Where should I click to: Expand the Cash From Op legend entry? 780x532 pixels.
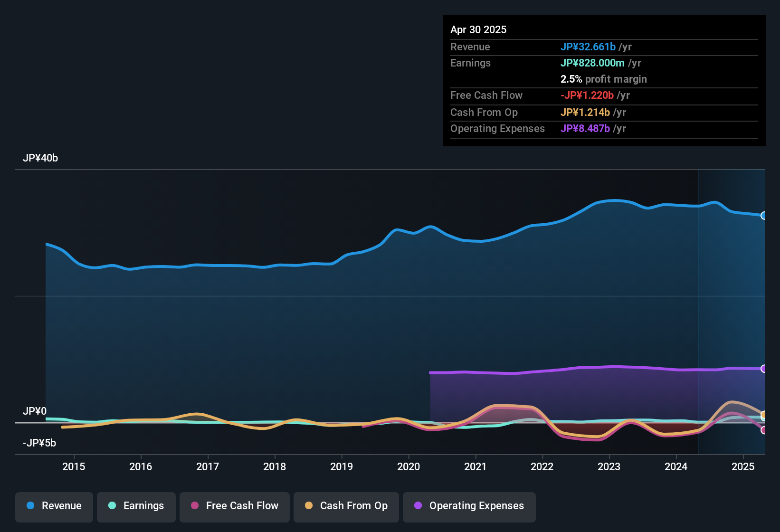346,506
